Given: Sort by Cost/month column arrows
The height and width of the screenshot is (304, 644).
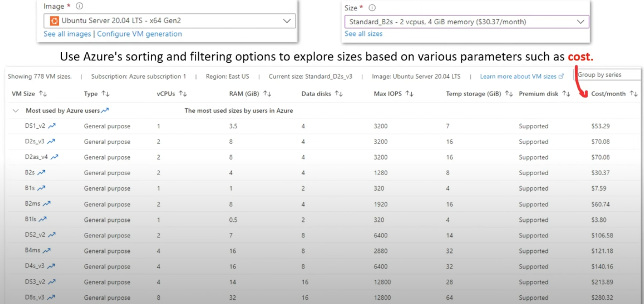Looking at the screenshot, I should coord(634,93).
